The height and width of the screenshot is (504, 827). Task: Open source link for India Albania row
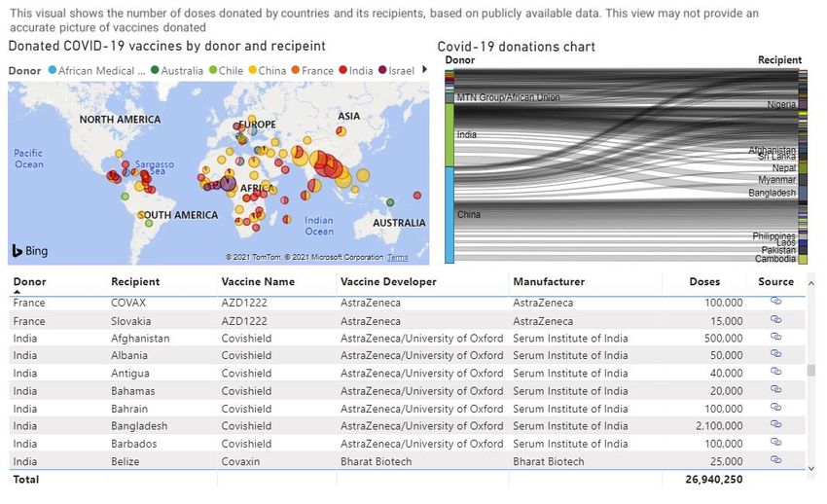pyautogui.click(x=775, y=354)
